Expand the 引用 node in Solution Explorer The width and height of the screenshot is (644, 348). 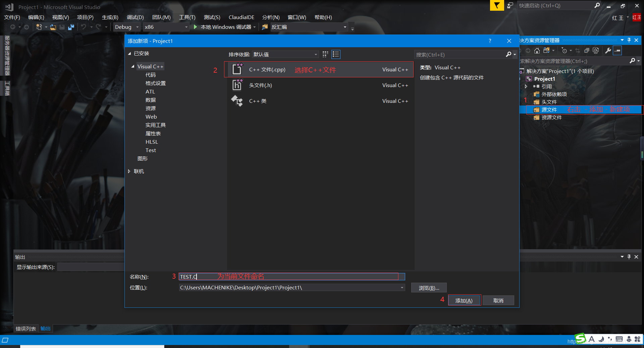(526, 86)
